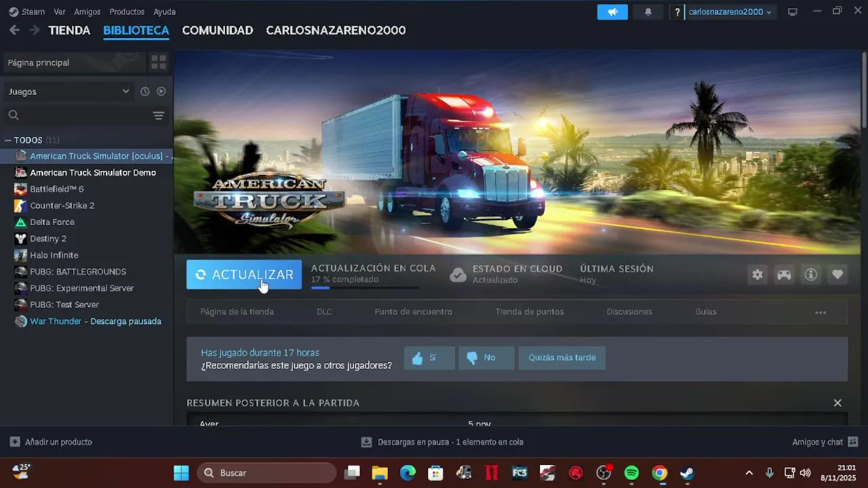Click the library search field

tap(76, 115)
